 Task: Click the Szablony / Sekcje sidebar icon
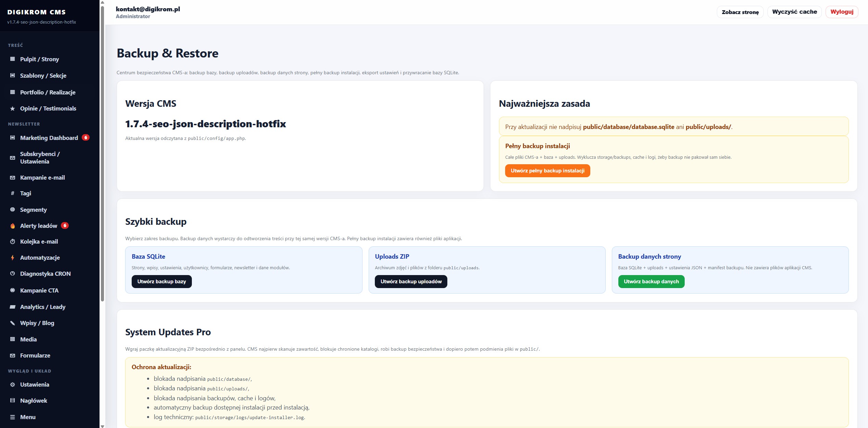pos(13,76)
